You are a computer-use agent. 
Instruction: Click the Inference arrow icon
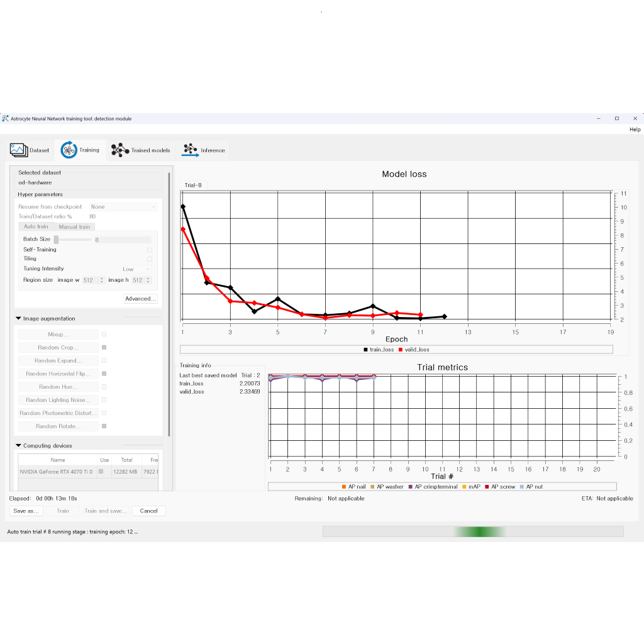point(189,150)
